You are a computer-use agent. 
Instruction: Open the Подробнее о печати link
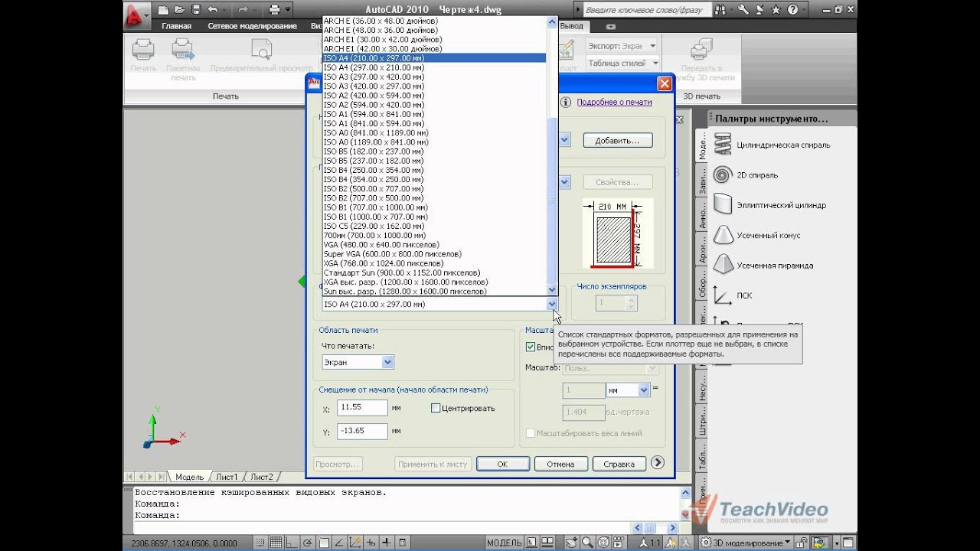tap(614, 102)
